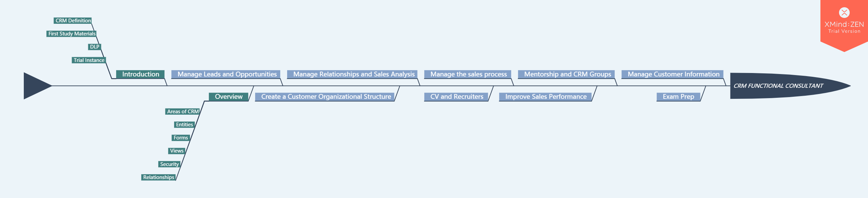The height and width of the screenshot is (198, 868).
Task: Click the First Study Materials subtopic
Action: point(71,34)
